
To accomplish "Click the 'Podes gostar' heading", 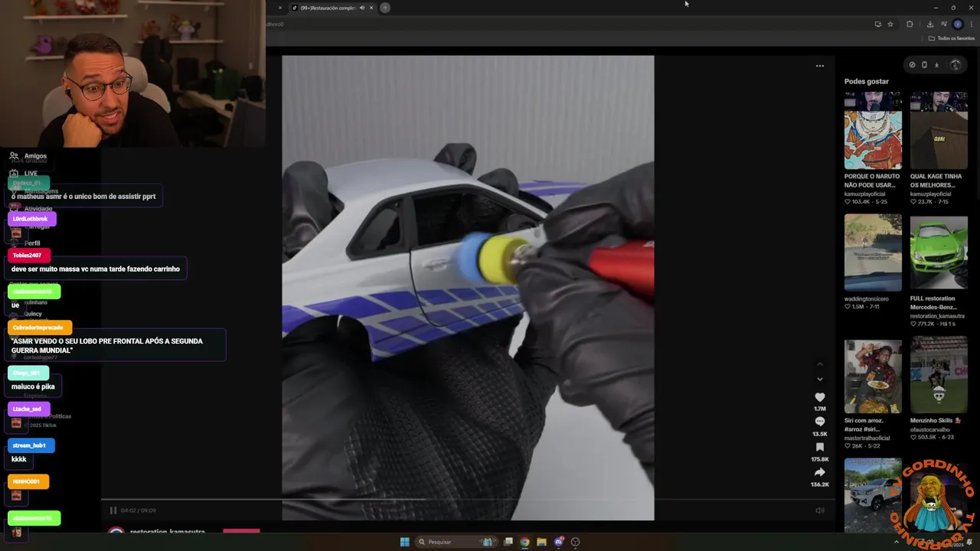I will pyautogui.click(x=867, y=81).
